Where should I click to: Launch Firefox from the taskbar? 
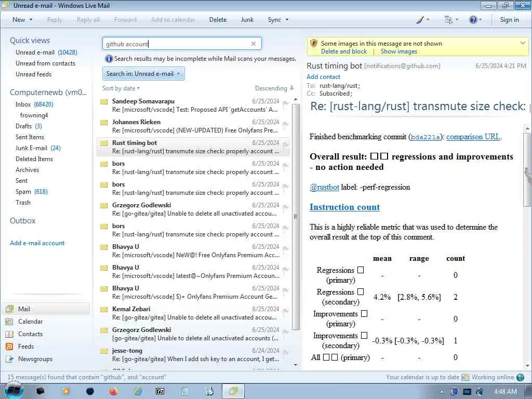pyautogui.click(x=114, y=391)
